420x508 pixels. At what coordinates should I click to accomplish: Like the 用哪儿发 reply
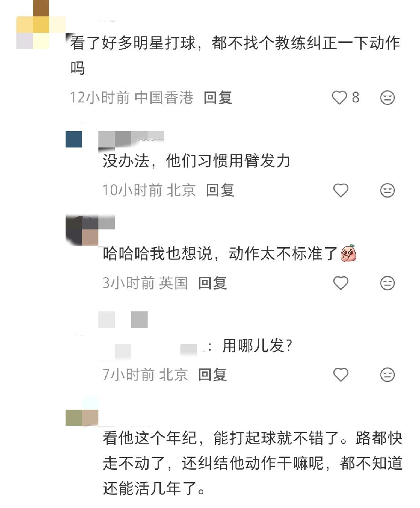[341, 375]
